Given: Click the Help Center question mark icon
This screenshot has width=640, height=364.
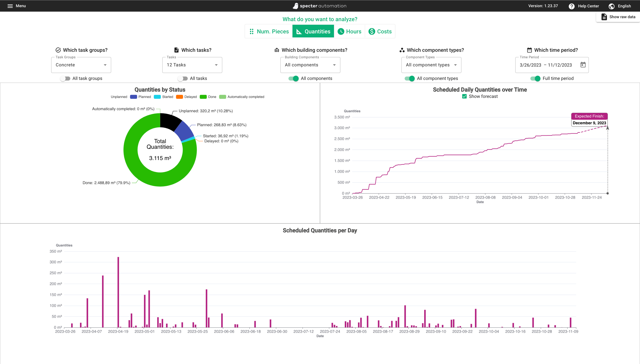Looking at the screenshot, I should pos(571,6).
